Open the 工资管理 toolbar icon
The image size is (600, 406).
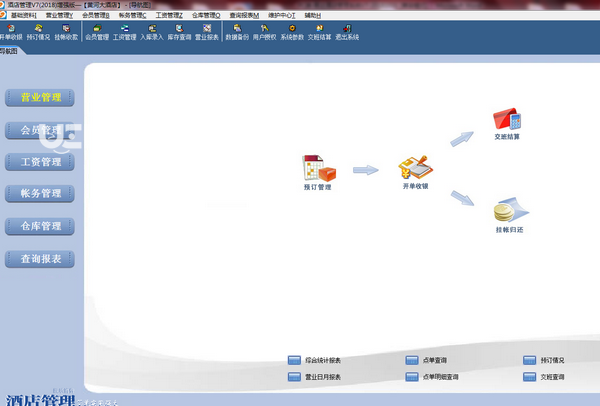(x=124, y=32)
